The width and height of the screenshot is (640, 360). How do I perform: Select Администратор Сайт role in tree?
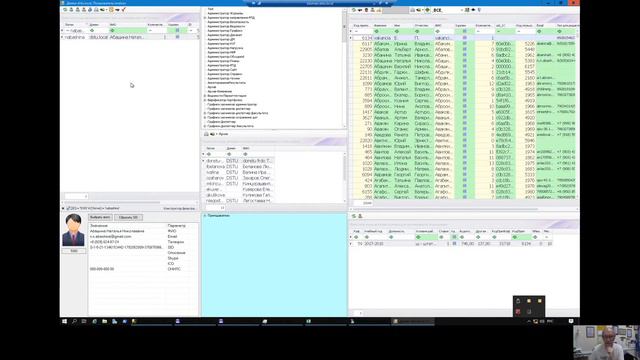[222, 70]
